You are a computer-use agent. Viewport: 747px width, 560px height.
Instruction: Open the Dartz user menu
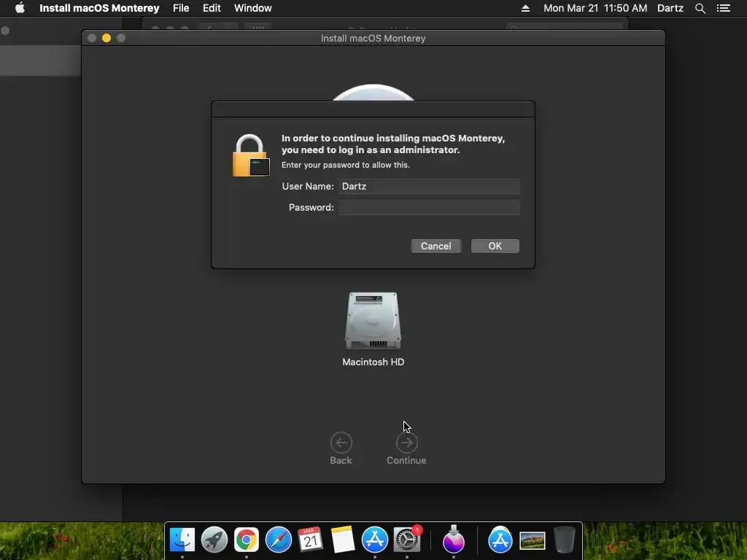tap(670, 8)
